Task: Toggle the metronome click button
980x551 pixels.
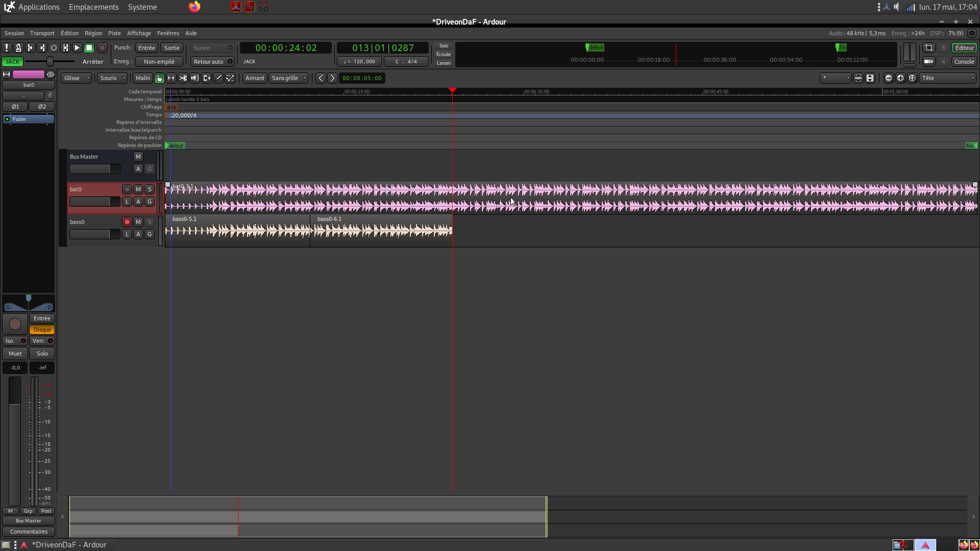Action: tap(18, 47)
